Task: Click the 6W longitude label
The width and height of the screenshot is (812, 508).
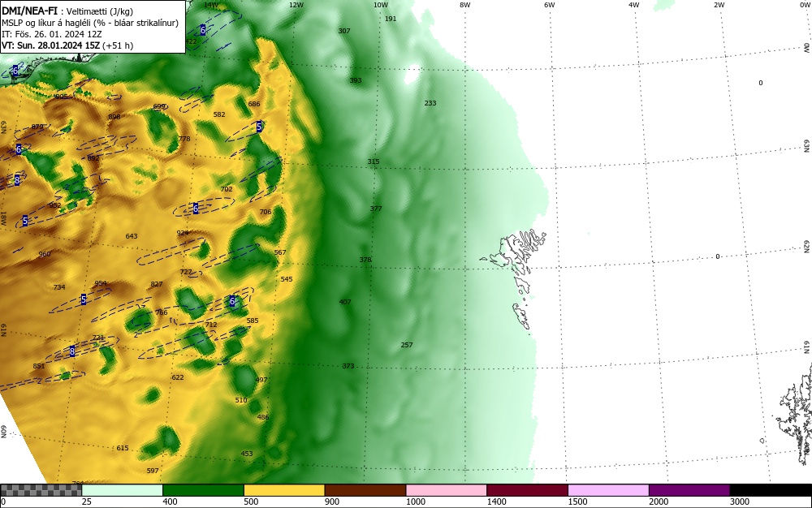Action: pos(550,5)
